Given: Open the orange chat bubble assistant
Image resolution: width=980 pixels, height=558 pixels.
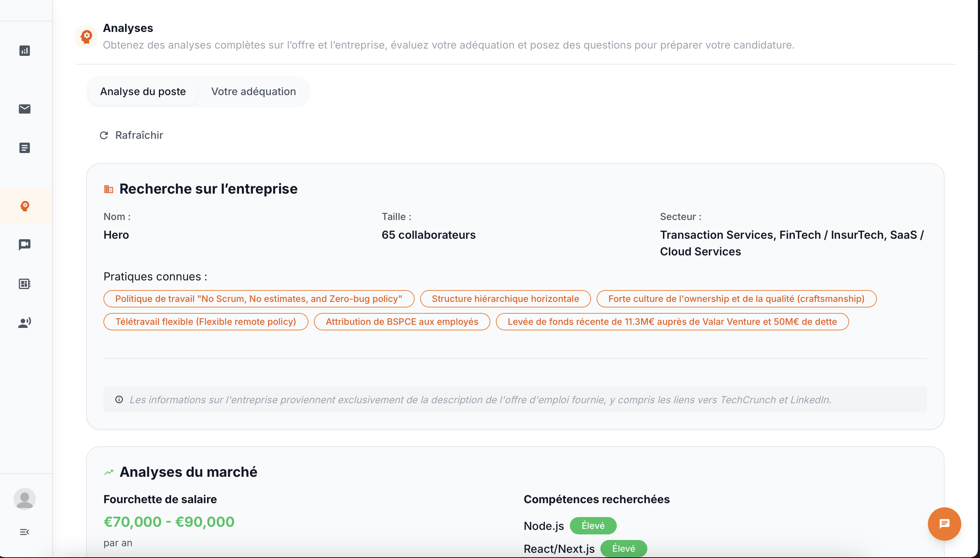Looking at the screenshot, I should pyautogui.click(x=944, y=524).
